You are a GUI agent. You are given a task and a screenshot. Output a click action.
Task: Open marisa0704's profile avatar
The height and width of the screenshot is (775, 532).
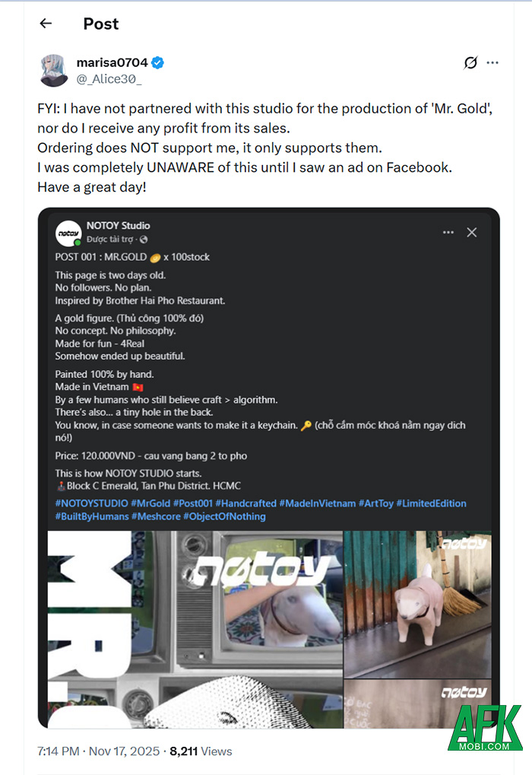(55, 71)
